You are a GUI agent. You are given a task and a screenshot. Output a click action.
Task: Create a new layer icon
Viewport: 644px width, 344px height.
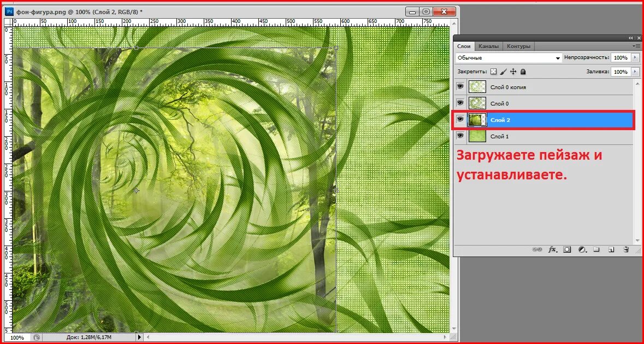(611, 249)
